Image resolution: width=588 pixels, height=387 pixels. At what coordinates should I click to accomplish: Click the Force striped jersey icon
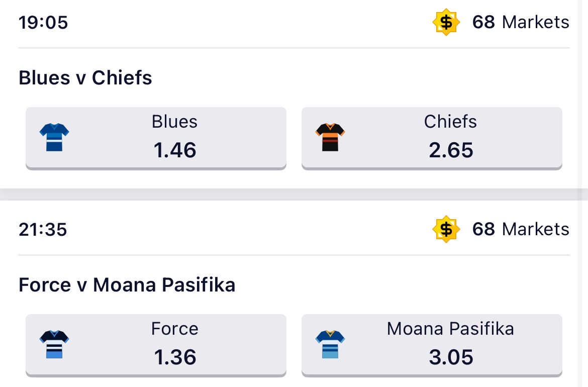54,344
